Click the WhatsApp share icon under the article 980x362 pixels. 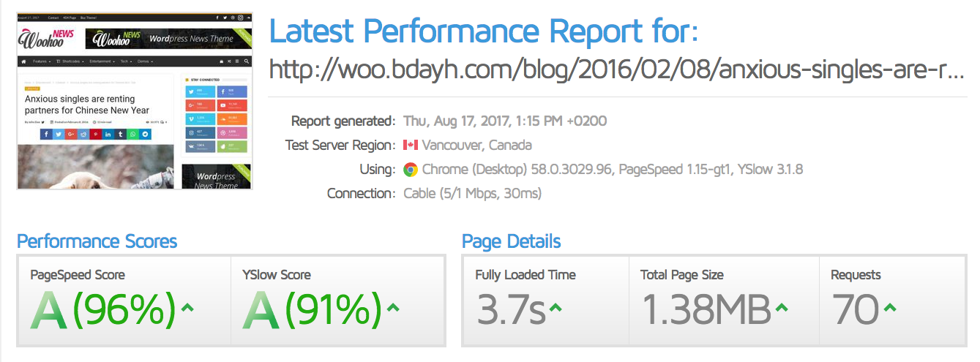pos(133,134)
